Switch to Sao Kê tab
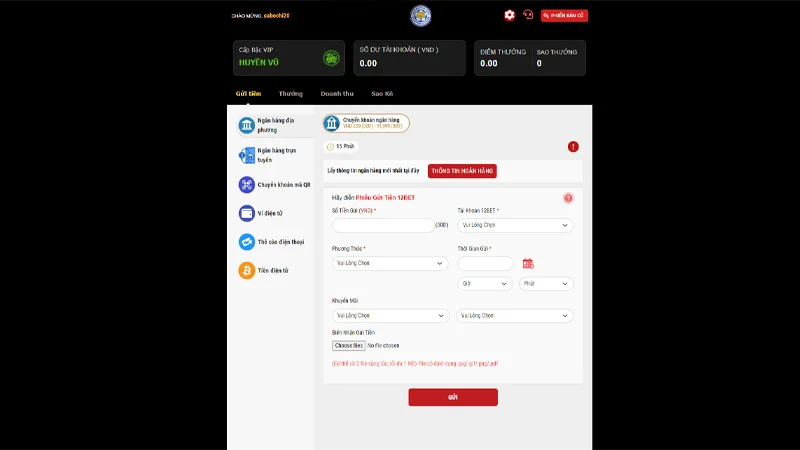 click(382, 94)
